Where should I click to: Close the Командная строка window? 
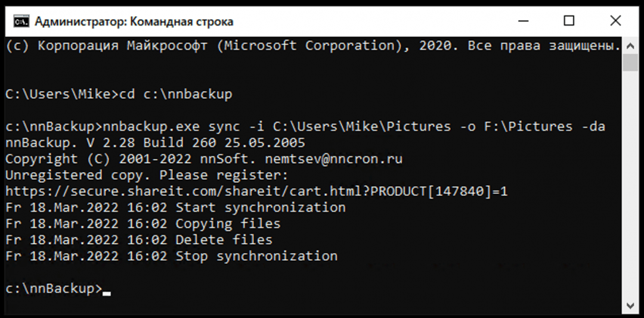615,21
